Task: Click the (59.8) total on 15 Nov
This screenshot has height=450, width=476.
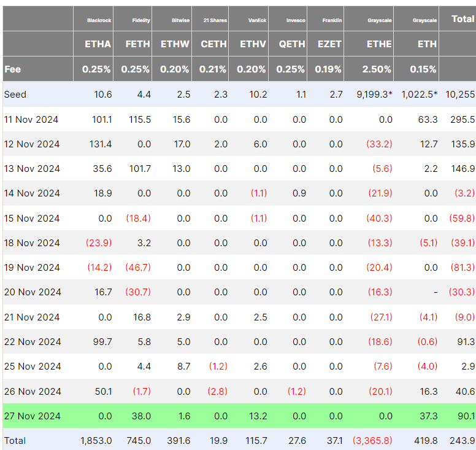Action: tap(462, 219)
